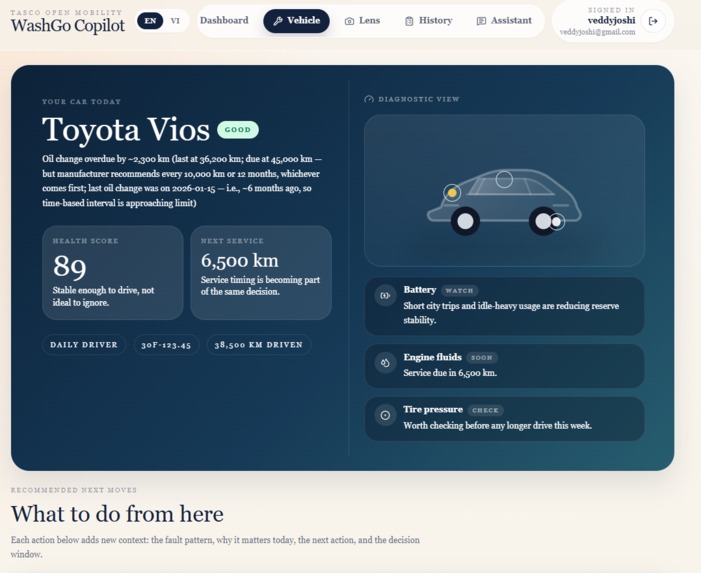701x573 pixels.
Task: Open the Engine fluids diagnostic card
Action: [x=504, y=366]
